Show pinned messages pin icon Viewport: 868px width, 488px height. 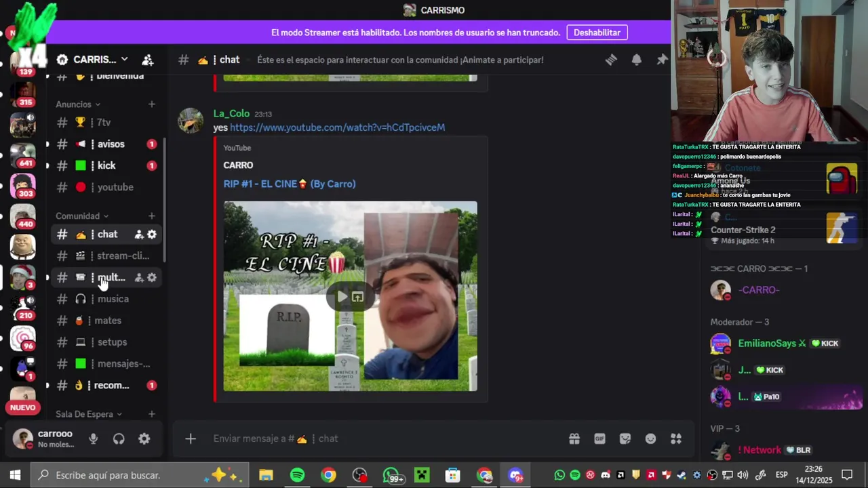[x=662, y=60]
